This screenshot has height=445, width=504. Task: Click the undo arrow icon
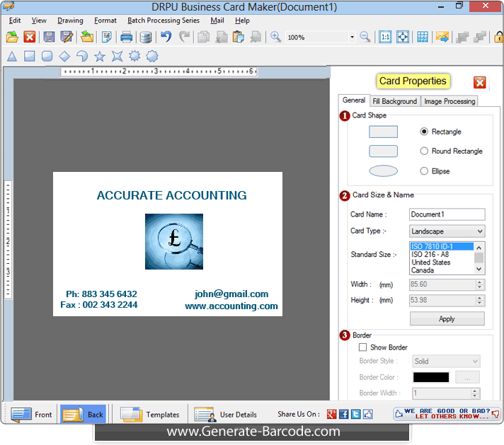pos(166,37)
